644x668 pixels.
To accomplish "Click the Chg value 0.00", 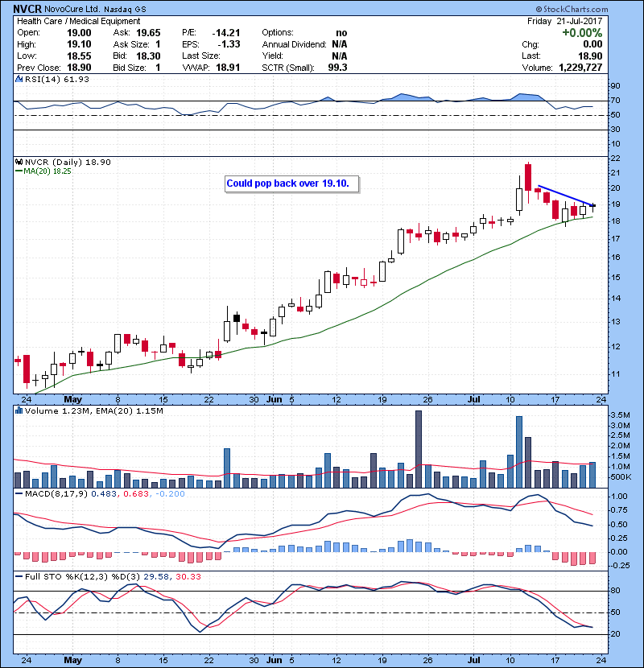I will pyautogui.click(x=592, y=44).
